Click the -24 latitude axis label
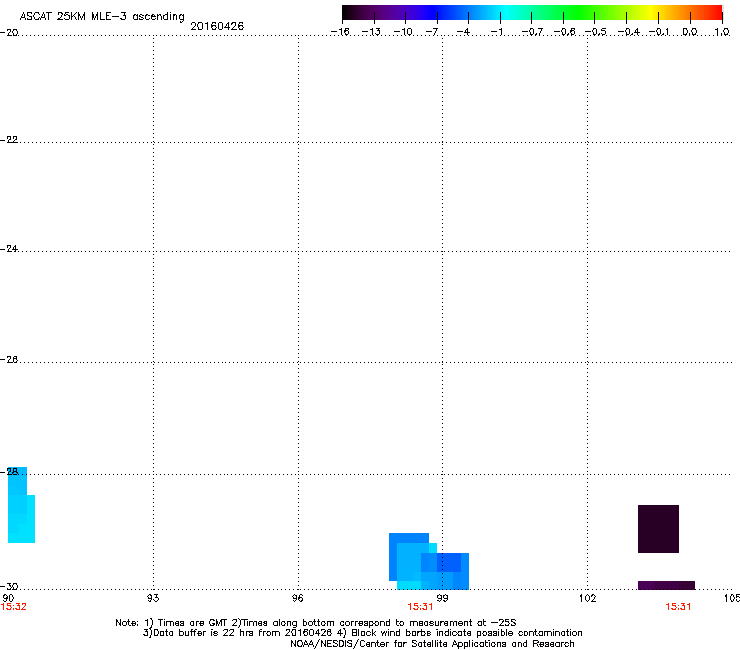Screen dimensions: 740x650 tap(9, 249)
